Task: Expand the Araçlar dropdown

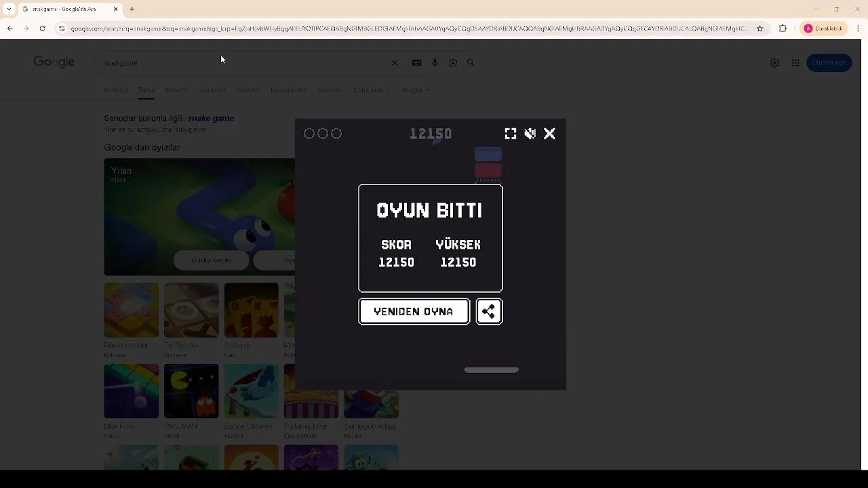Action: 416,89
